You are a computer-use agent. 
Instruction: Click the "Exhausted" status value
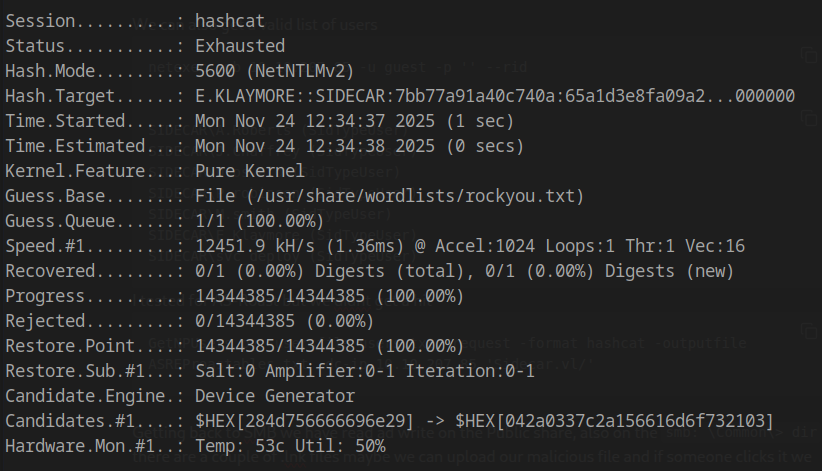click(240, 46)
